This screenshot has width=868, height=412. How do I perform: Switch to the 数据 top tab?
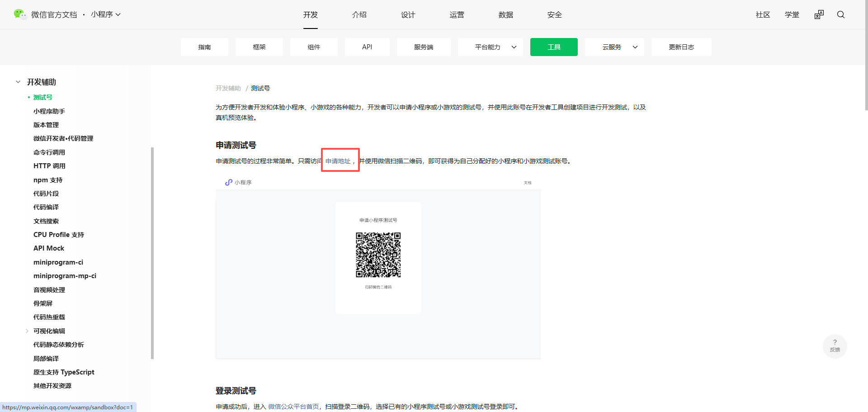[506, 14]
